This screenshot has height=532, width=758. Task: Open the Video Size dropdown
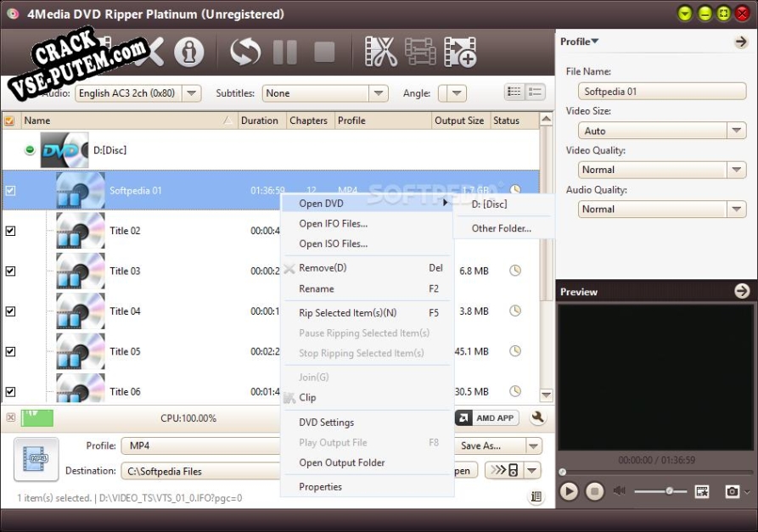(736, 131)
